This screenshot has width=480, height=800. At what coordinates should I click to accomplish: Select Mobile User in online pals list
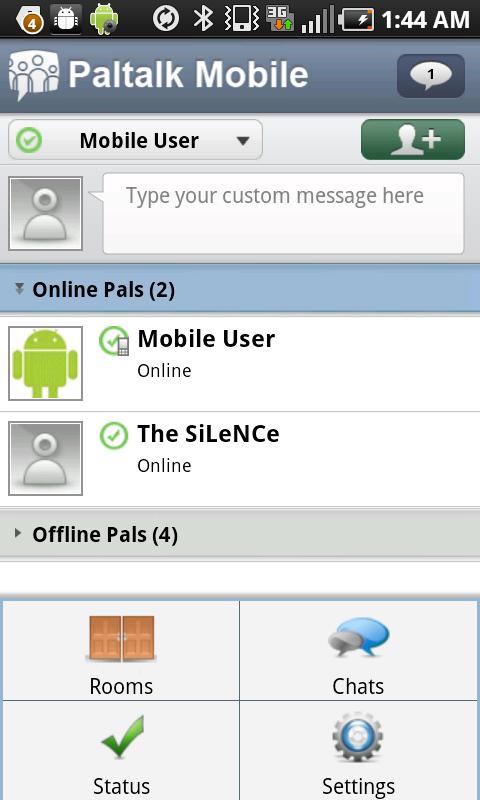(240, 364)
